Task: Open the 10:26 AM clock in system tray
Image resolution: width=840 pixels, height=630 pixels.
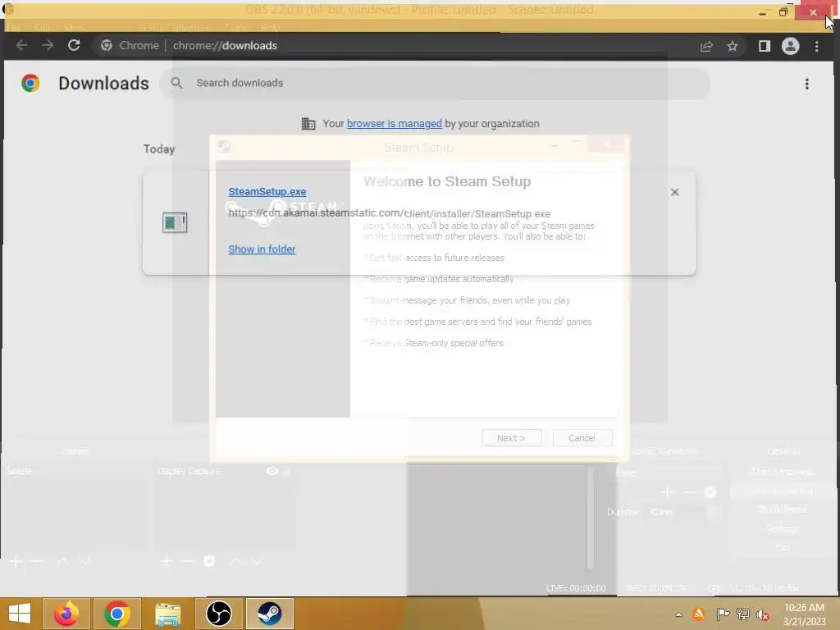Action: (x=804, y=614)
